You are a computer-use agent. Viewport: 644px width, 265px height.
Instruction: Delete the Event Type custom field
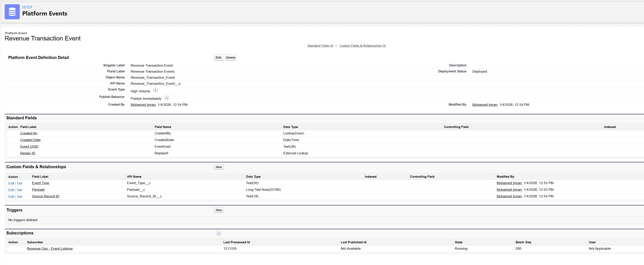pos(20,183)
